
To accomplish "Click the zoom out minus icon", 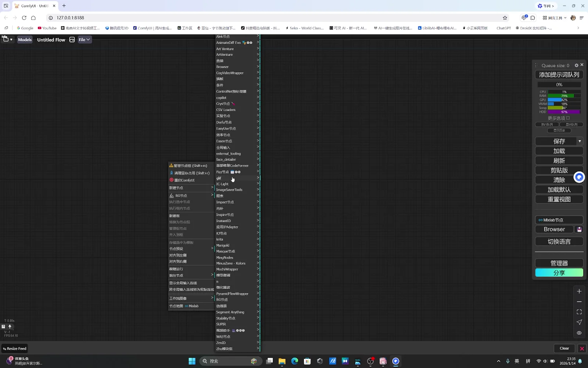I will click(x=579, y=302).
